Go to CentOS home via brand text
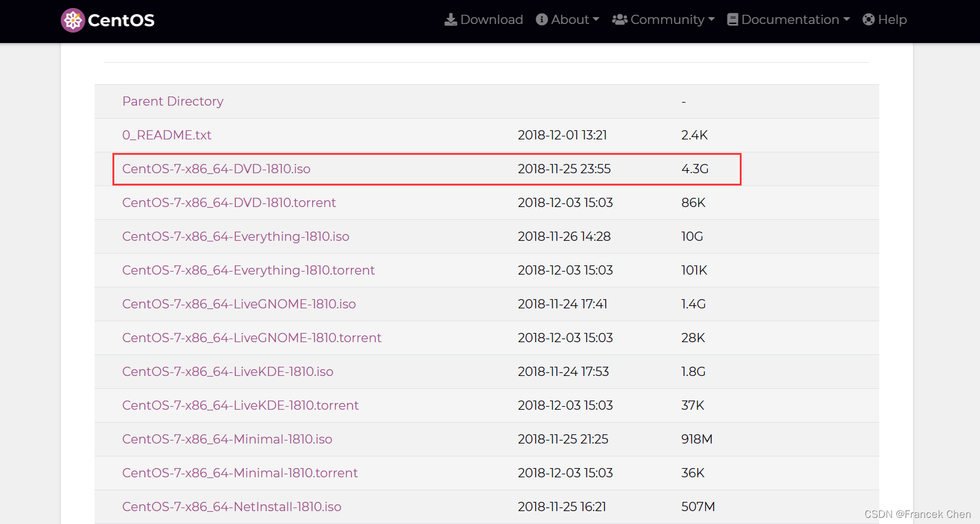This screenshot has width=980, height=524. pos(121,20)
